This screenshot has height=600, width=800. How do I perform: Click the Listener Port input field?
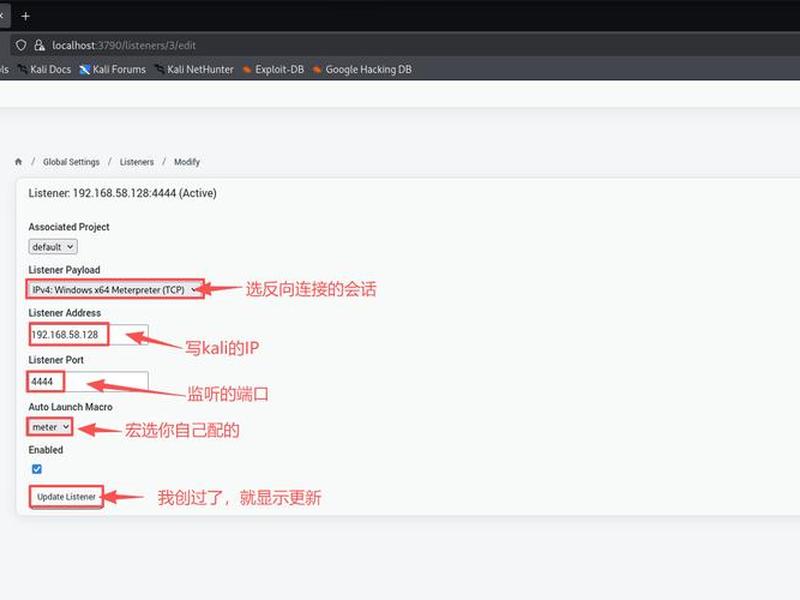pyautogui.click(x=88, y=382)
